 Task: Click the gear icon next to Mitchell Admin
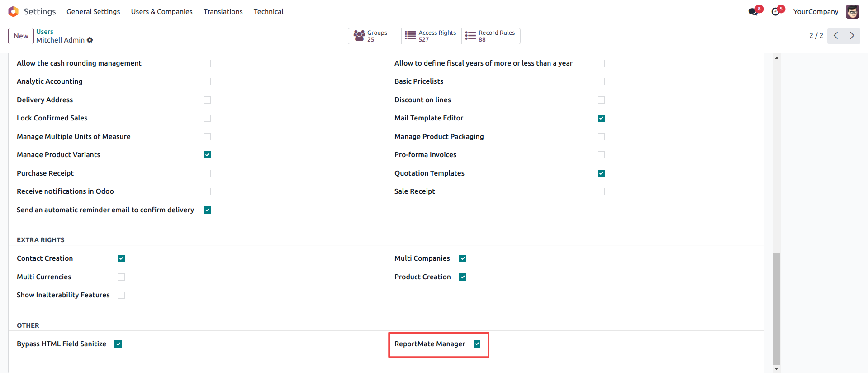point(90,40)
